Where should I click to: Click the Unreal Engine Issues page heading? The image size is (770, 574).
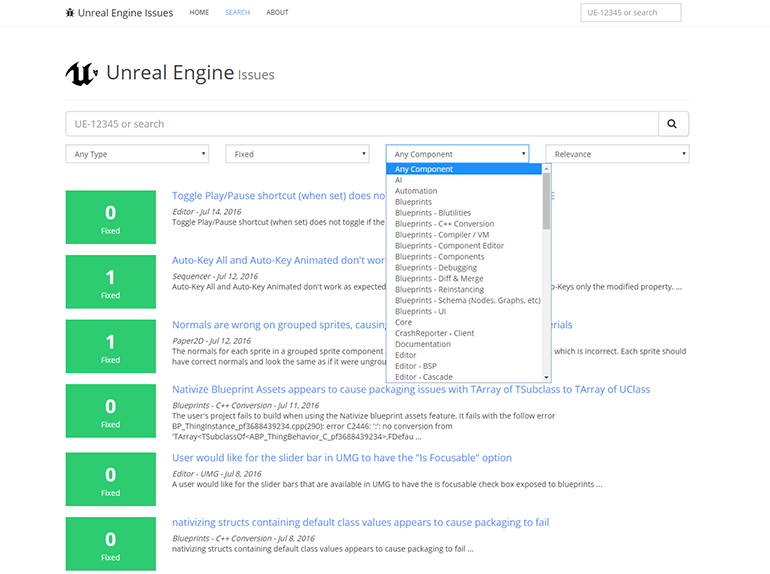pos(190,73)
